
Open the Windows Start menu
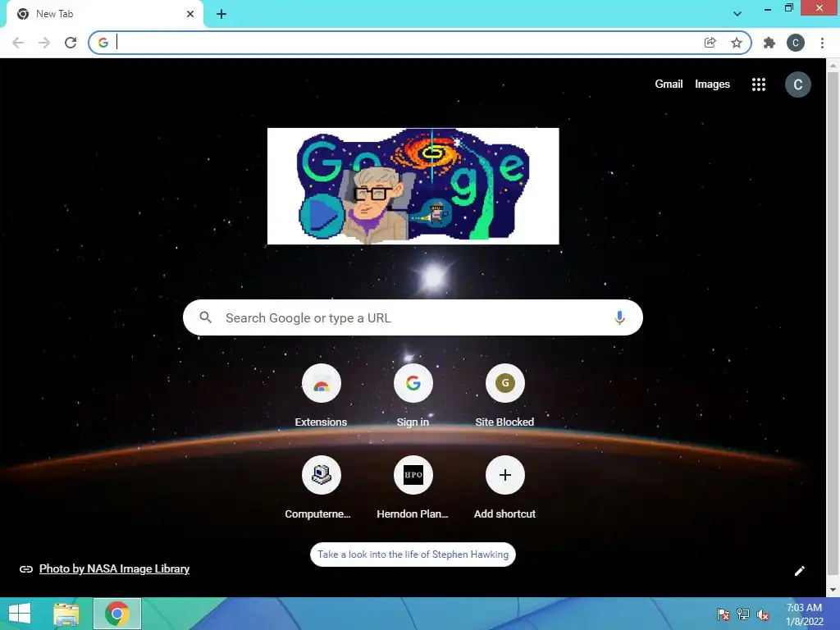20,614
